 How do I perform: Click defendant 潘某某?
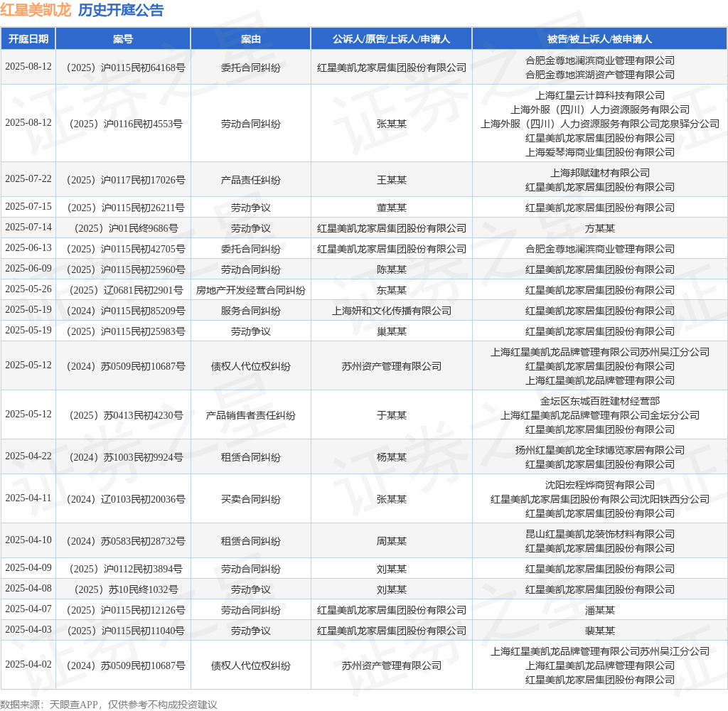point(600,610)
